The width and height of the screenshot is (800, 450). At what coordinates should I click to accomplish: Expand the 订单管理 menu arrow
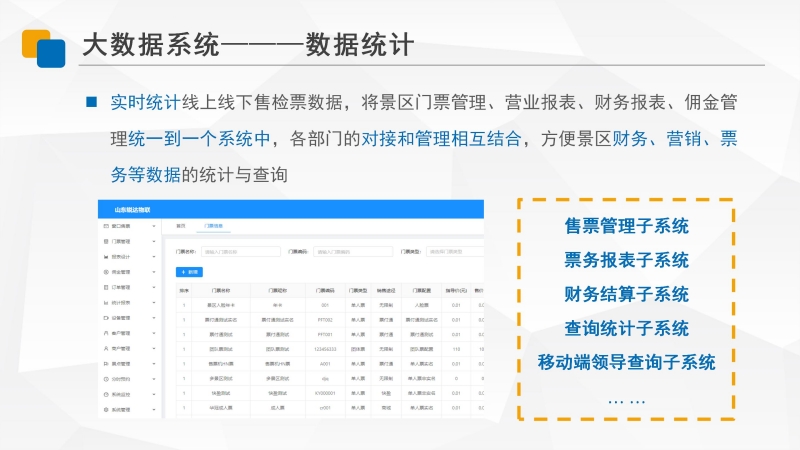coord(154,287)
